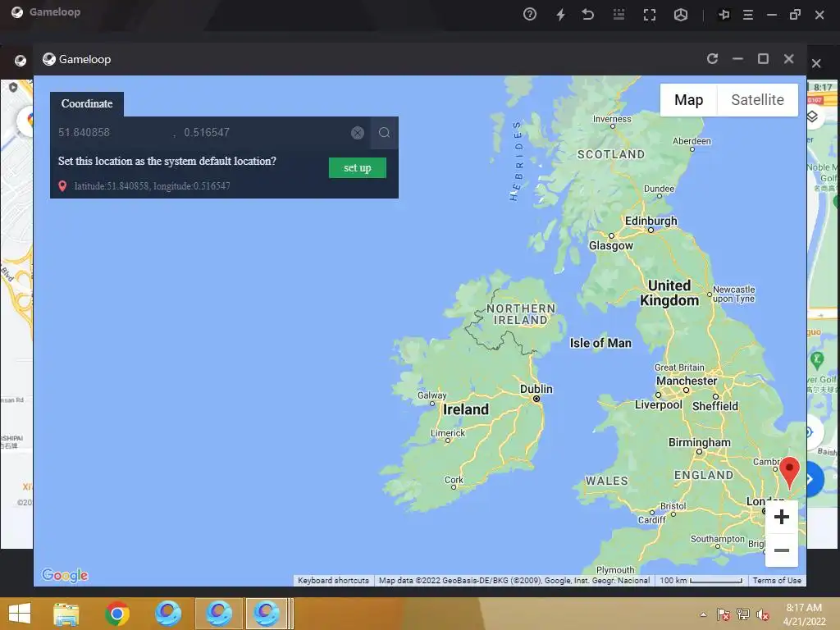Clear the coordinate input with X icon
Viewport: 840px width, 630px height.
(x=358, y=133)
